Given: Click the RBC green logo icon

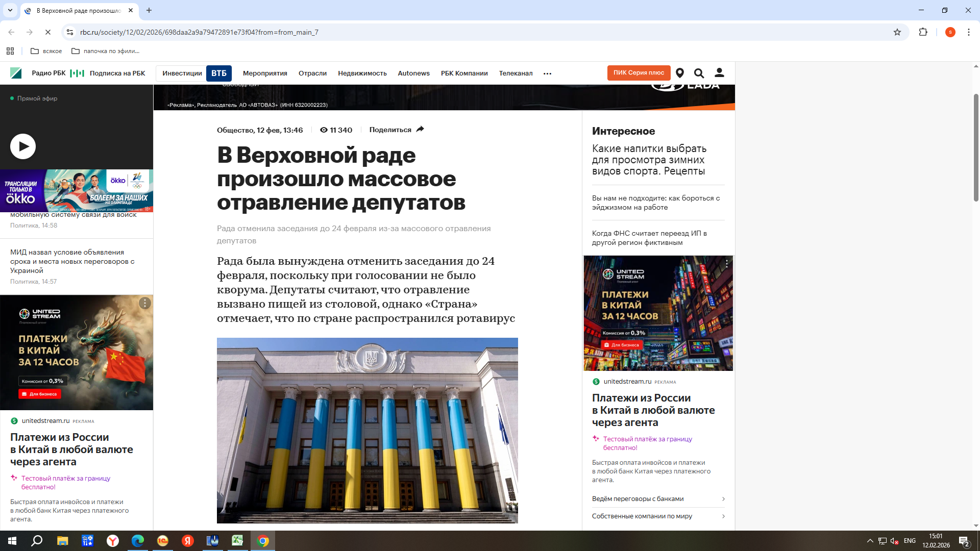Looking at the screenshot, I should 16,73.
